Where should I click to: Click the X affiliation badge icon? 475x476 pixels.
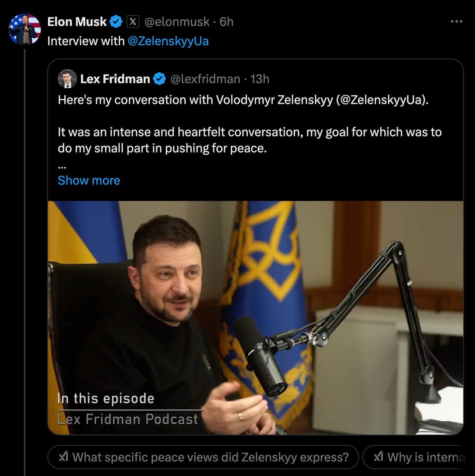tap(133, 22)
